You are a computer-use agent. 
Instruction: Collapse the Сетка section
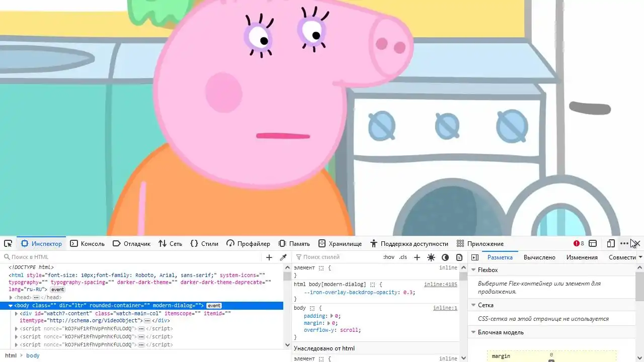pyautogui.click(x=473, y=305)
